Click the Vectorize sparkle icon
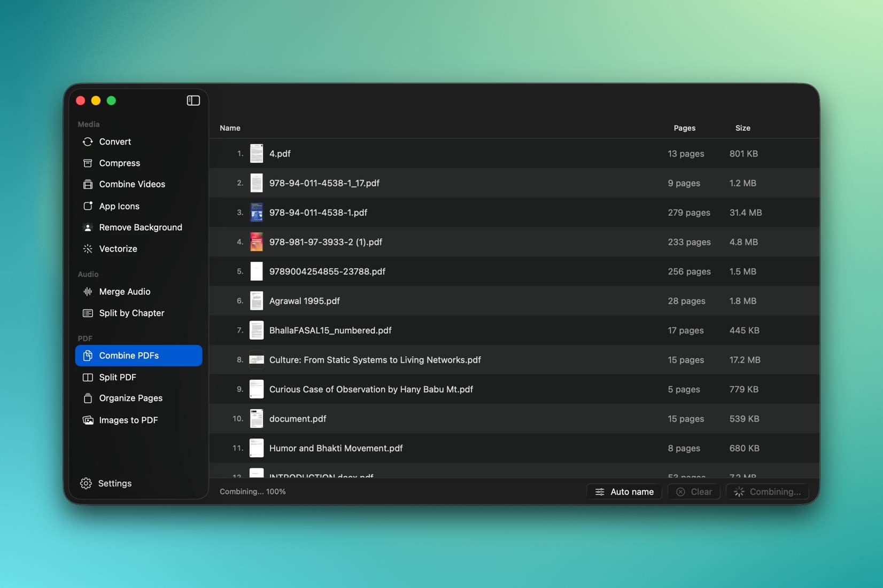Image resolution: width=883 pixels, height=588 pixels. pyautogui.click(x=88, y=249)
